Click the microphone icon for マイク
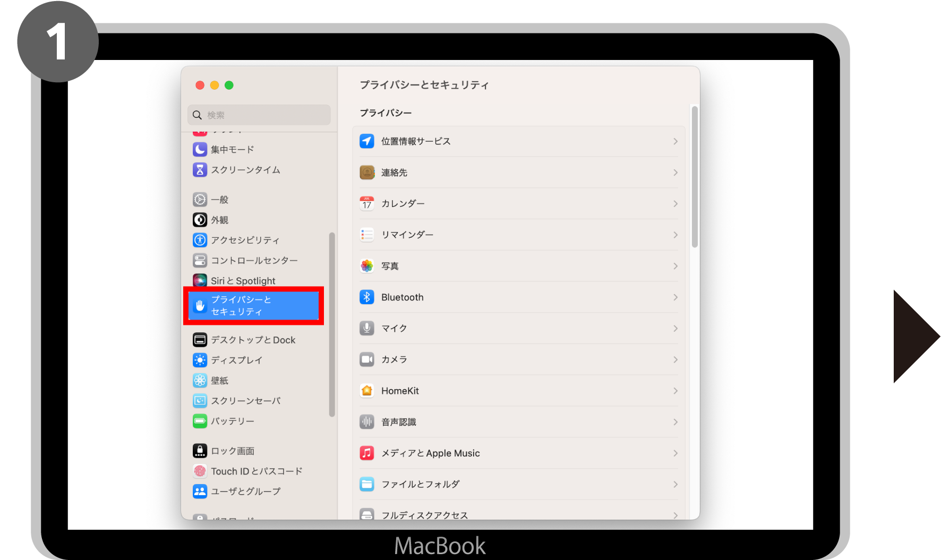The image size is (941, 560). [366, 329]
